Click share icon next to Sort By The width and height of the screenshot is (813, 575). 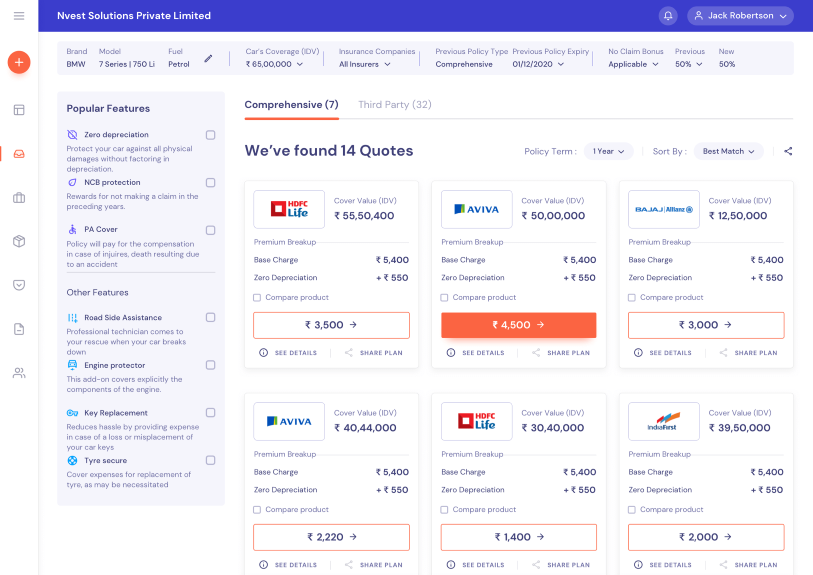pyautogui.click(x=788, y=151)
